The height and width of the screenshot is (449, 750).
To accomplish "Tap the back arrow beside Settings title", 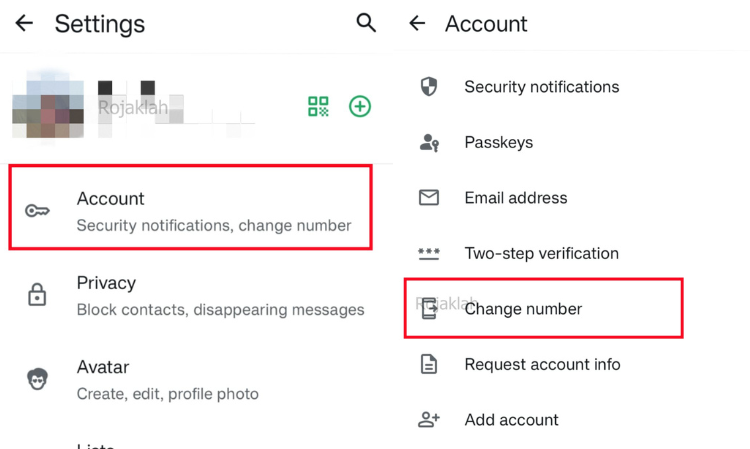I will click(x=24, y=23).
